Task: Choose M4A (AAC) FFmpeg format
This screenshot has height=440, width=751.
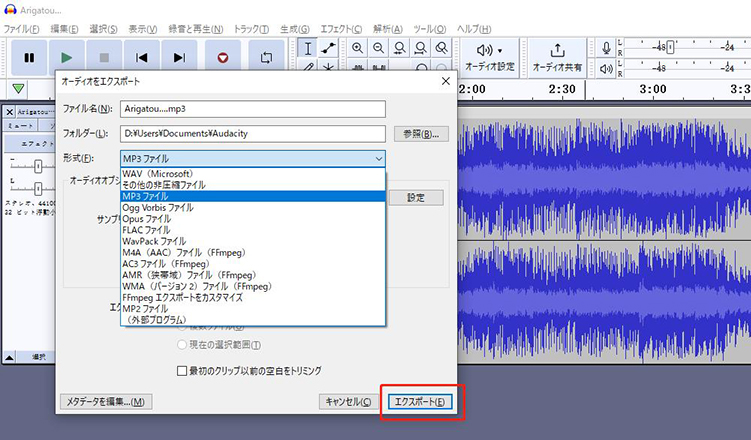Action: (x=253, y=252)
